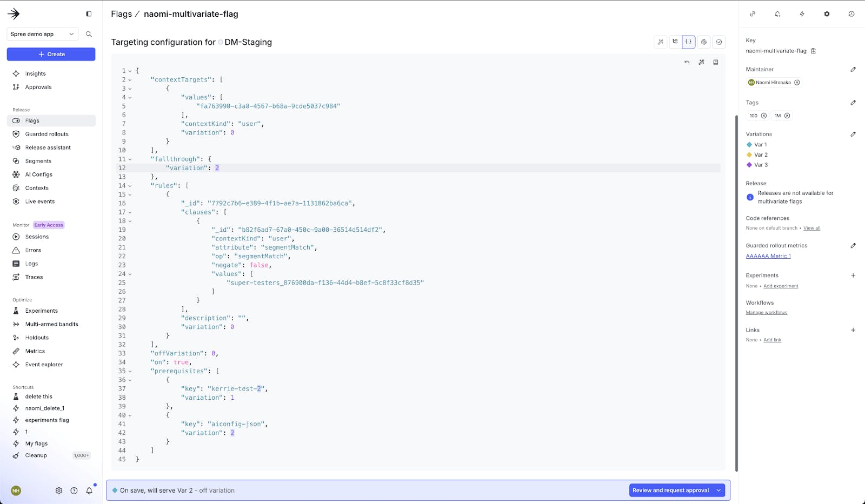Go to Segments in sidebar
865x504 pixels.
tap(38, 161)
